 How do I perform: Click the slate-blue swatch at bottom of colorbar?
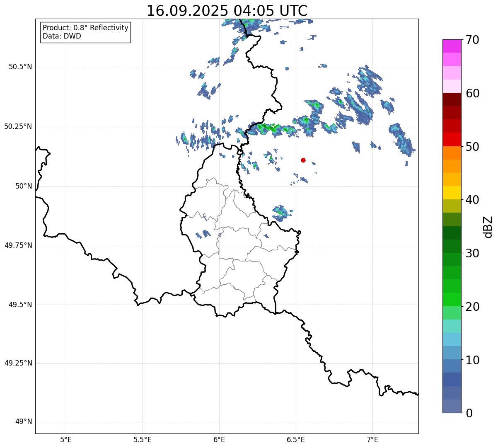pos(452,406)
